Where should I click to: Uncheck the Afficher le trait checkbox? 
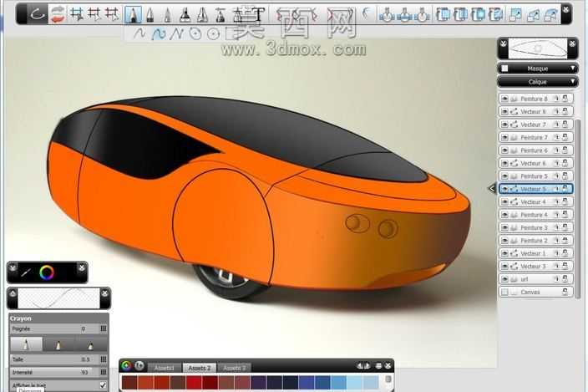pos(103,385)
